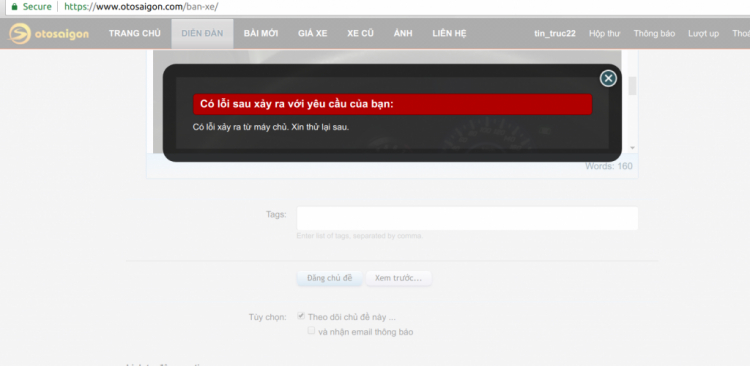
Task: Open Hộp thư inbox link
Action: (604, 33)
